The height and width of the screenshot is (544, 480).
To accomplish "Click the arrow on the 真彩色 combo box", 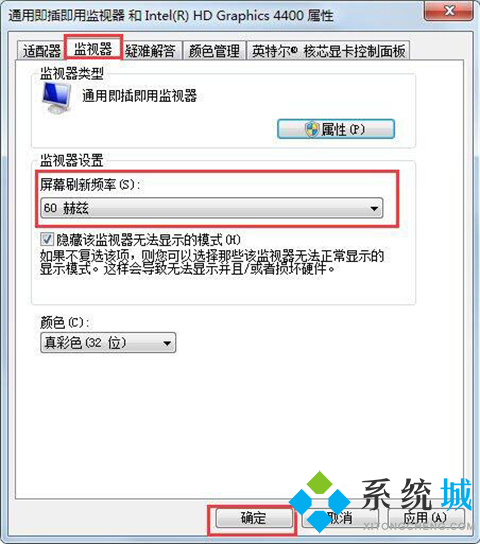I will pos(167,343).
